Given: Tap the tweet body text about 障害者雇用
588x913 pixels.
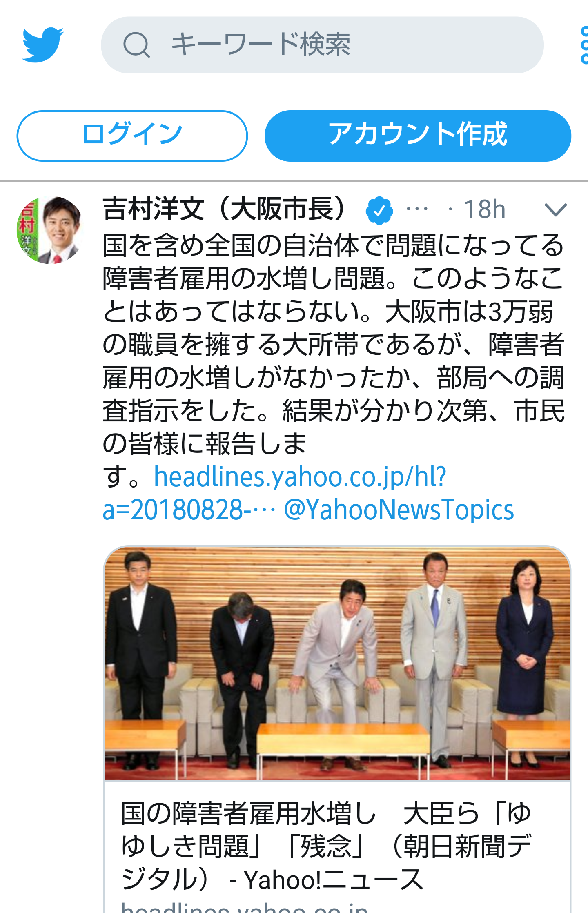Looking at the screenshot, I should click(333, 344).
